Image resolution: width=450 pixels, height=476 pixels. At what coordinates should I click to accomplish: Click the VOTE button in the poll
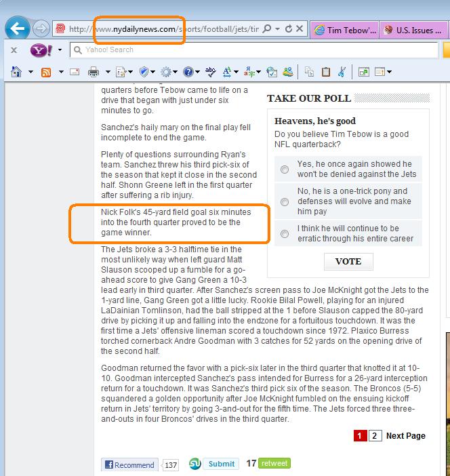pyautogui.click(x=348, y=261)
